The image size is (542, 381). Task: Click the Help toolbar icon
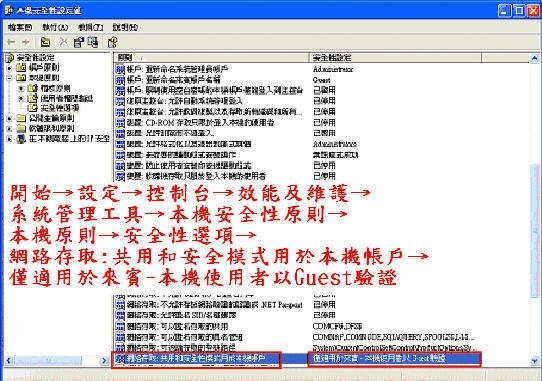pos(112,42)
